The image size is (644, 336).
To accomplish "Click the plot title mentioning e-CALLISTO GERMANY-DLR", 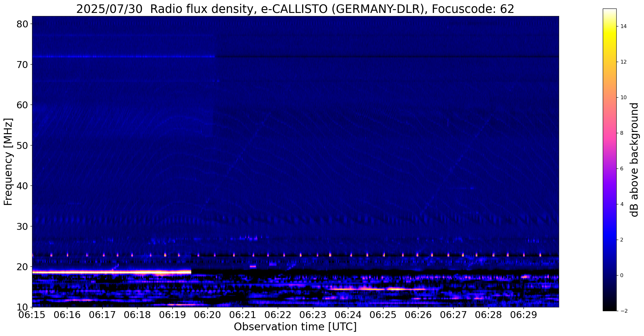I will 295,9.
